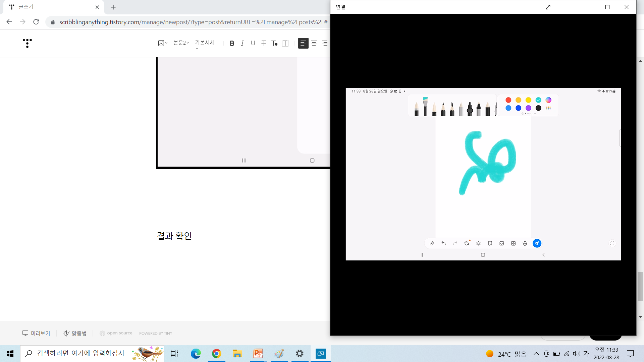Open a new browser tab

click(x=113, y=7)
